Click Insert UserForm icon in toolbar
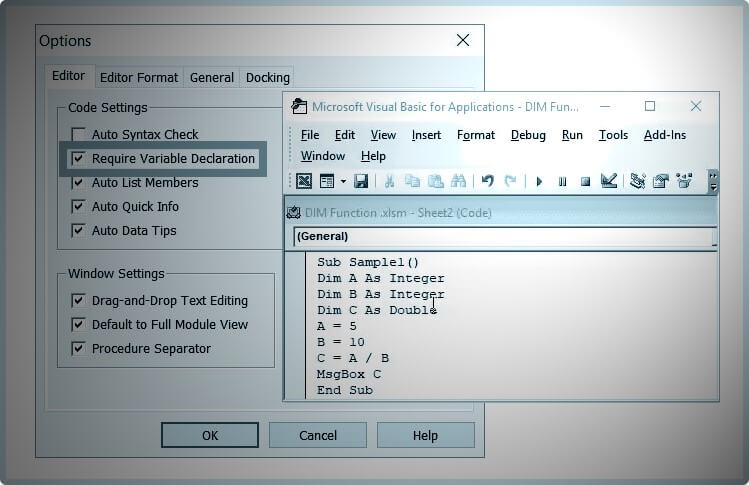 tap(327, 181)
